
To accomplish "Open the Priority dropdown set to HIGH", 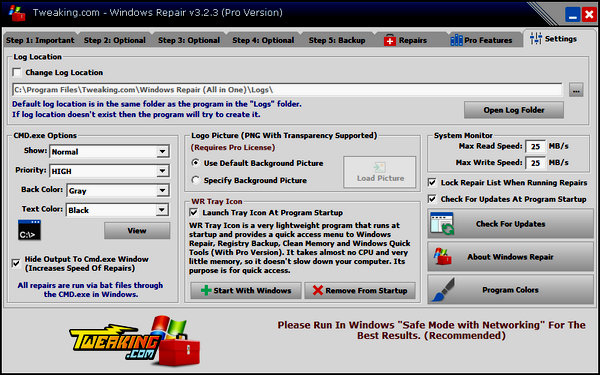I will click(162, 171).
